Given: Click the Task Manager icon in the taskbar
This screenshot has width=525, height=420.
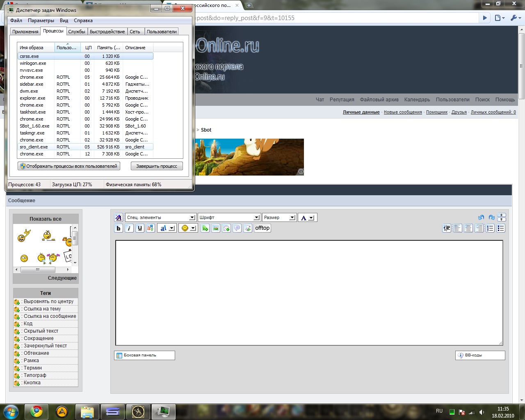Looking at the screenshot, I should 164,411.
